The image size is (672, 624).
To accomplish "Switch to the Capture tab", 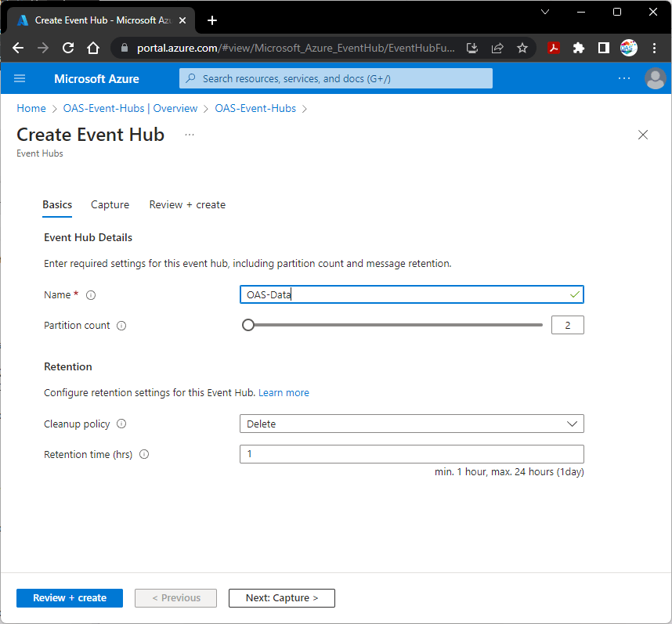I will point(110,204).
